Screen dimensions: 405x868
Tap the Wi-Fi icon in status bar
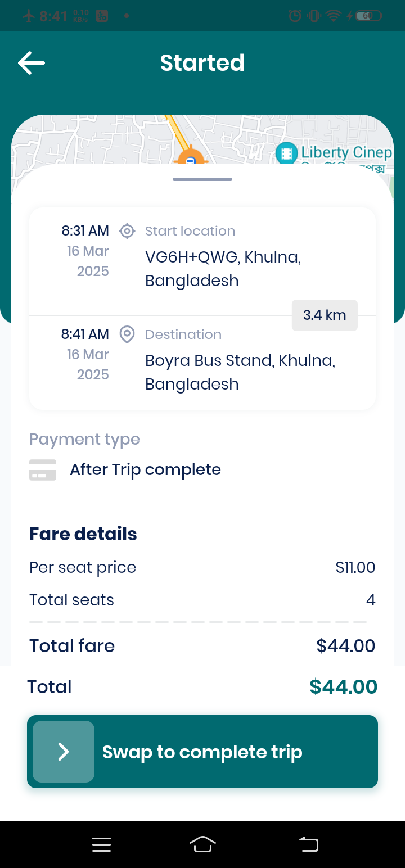point(334,16)
